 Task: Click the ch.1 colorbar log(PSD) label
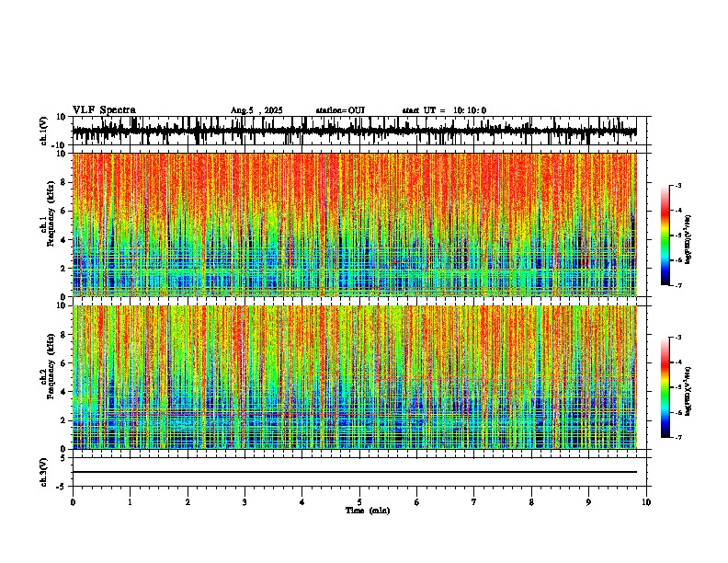pyautogui.click(x=688, y=239)
